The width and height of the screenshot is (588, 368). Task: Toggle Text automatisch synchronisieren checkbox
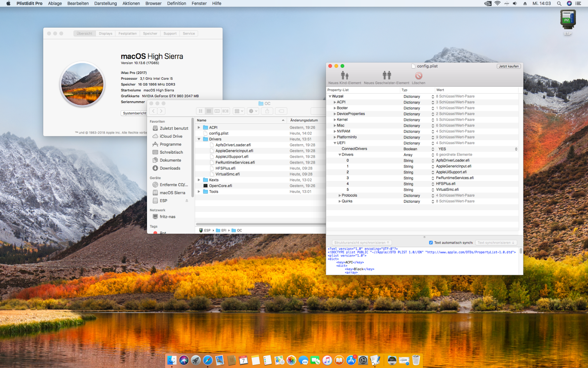point(431,243)
